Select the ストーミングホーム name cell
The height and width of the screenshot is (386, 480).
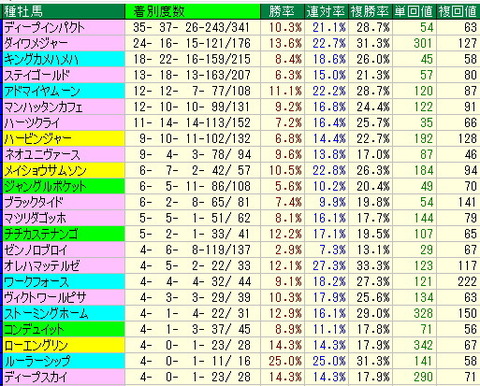(x=64, y=313)
